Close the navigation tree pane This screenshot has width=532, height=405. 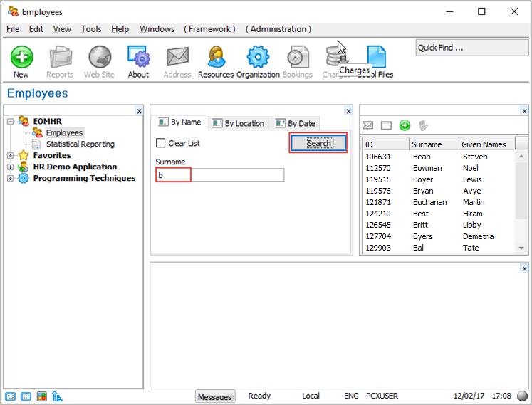point(139,111)
